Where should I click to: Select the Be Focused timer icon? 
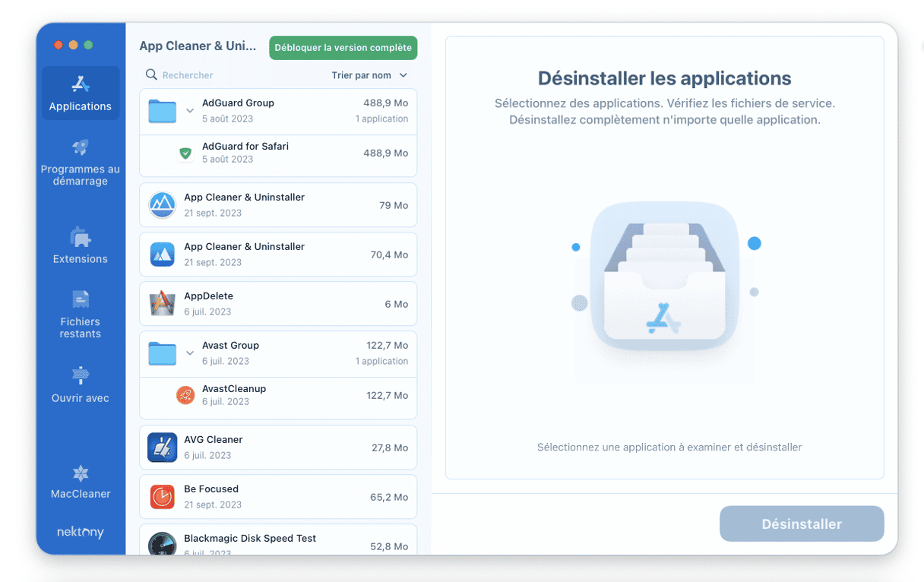(163, 497)
